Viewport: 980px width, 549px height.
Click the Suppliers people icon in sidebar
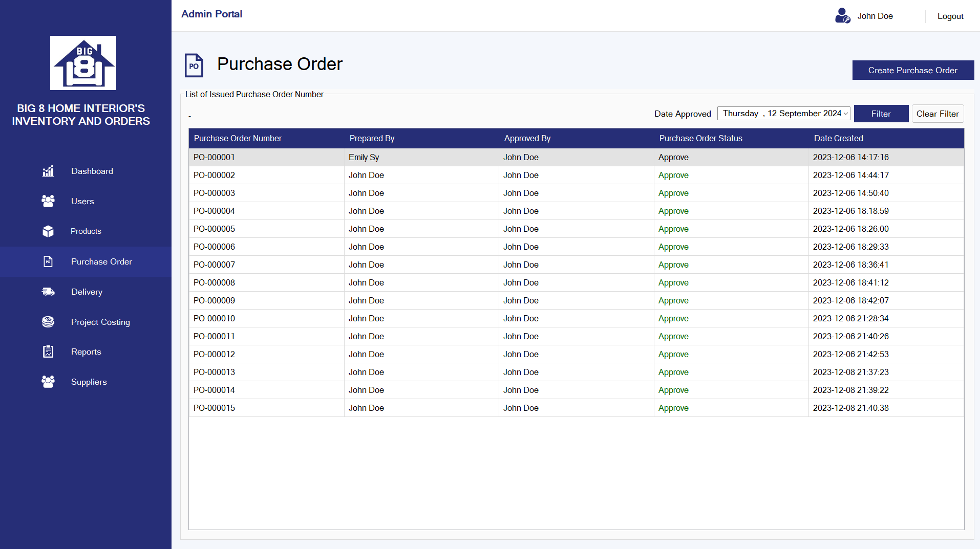pos(48,382)
